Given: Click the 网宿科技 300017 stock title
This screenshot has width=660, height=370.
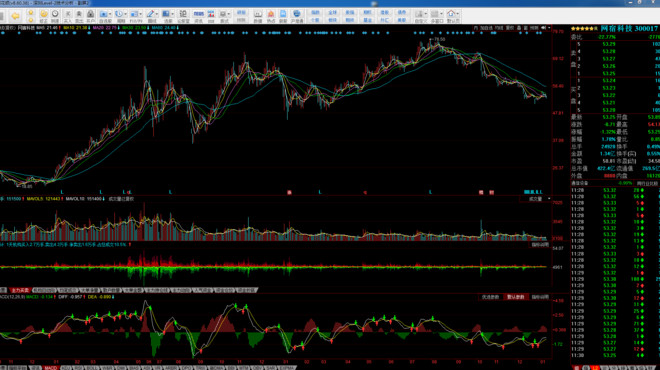Looking at the screenshot, I should pyautogui.click(x=629, y=28).
